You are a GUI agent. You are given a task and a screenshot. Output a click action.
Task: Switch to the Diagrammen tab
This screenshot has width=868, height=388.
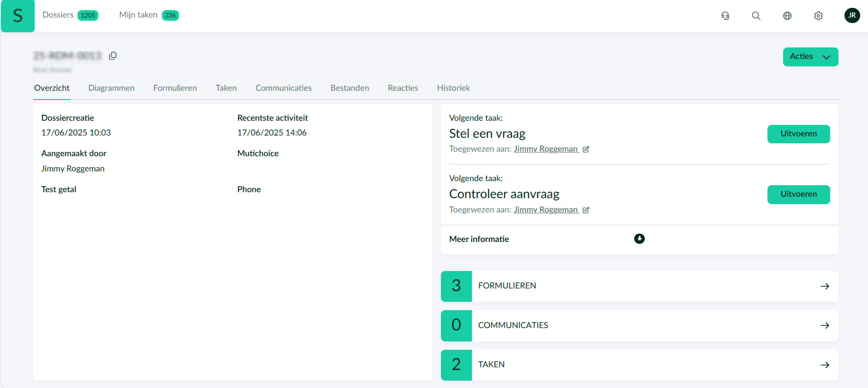(111, 88)
